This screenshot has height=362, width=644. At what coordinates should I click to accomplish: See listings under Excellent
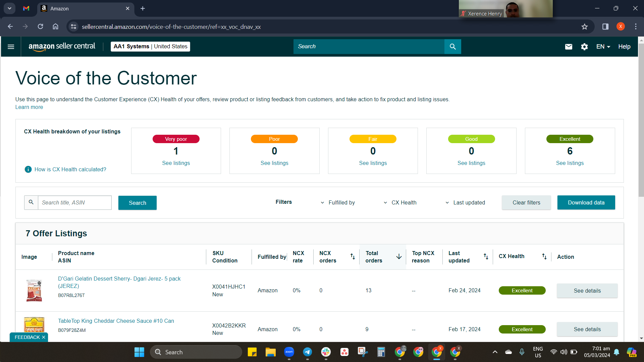(570, 163)
